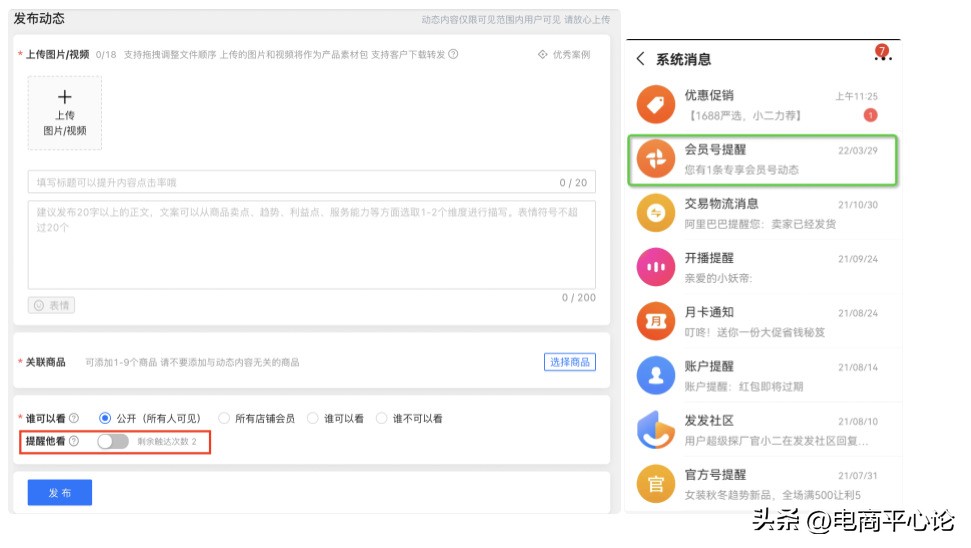Open 官方号提醒 icon

click(656, 484)
